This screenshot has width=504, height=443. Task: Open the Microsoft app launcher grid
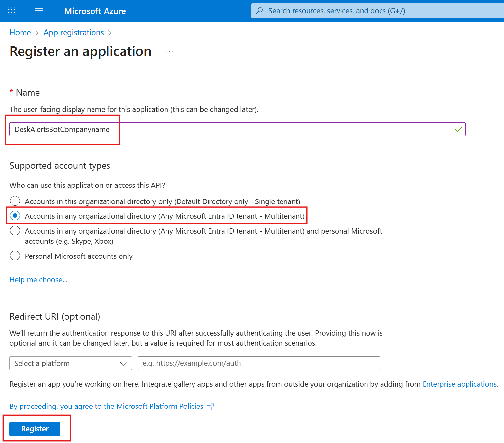pyautogui.click(x=11, y=10)
